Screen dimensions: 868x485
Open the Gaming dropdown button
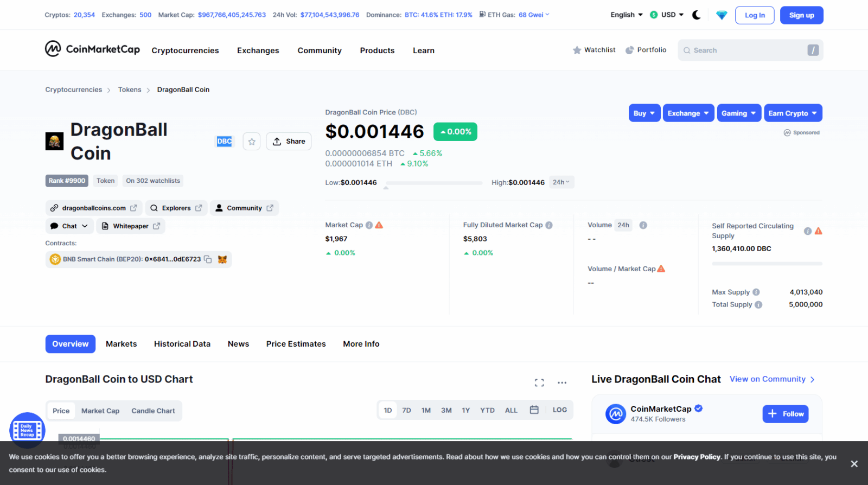739,113
